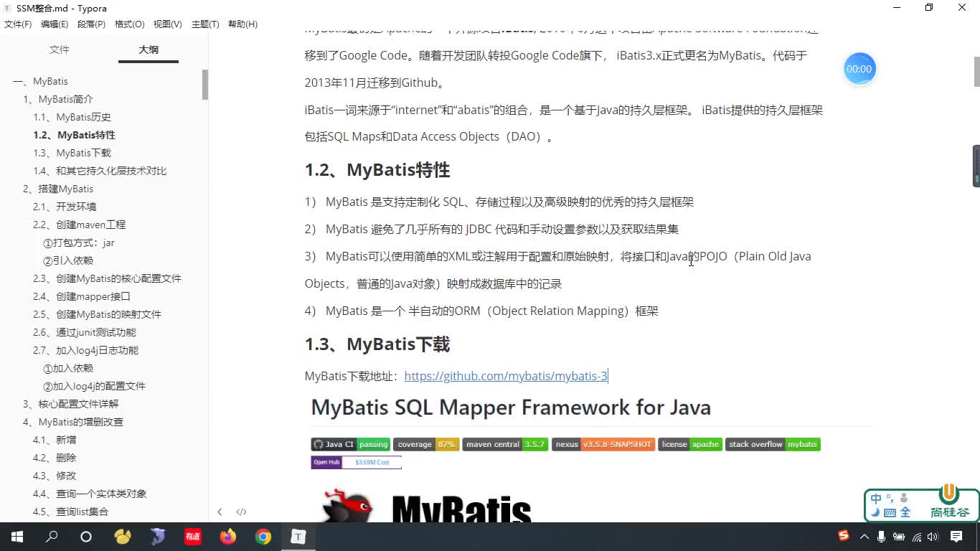Open the yellow app icon beside Cortana
Viewport: 980px width, 551px height.
pyautogui.click(x=122, y=536)
